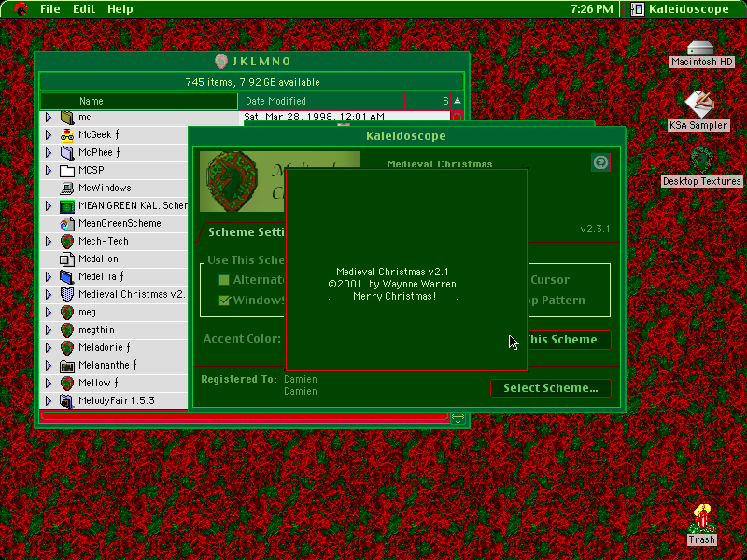Select the Mellow ƒ shield icon
The height and width of the screenshot is (560, 747).
(x=67, y=383)
